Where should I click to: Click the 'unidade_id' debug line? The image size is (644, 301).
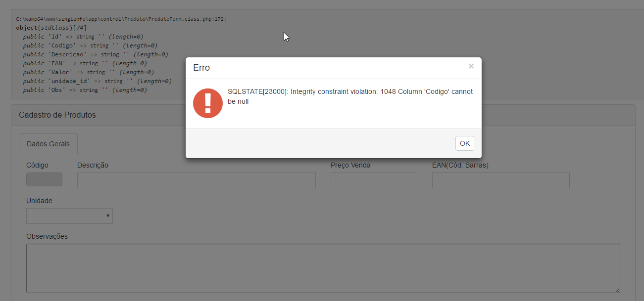pyautogui.click(x=97, y=81)
